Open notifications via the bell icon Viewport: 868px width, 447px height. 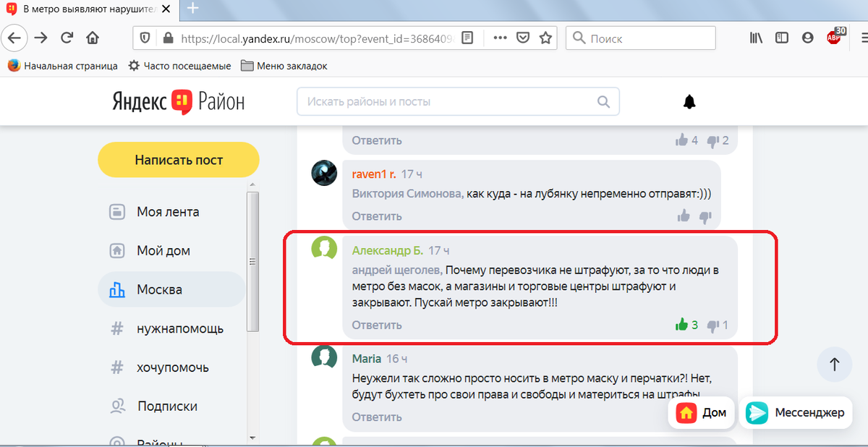tap(689, 101)
